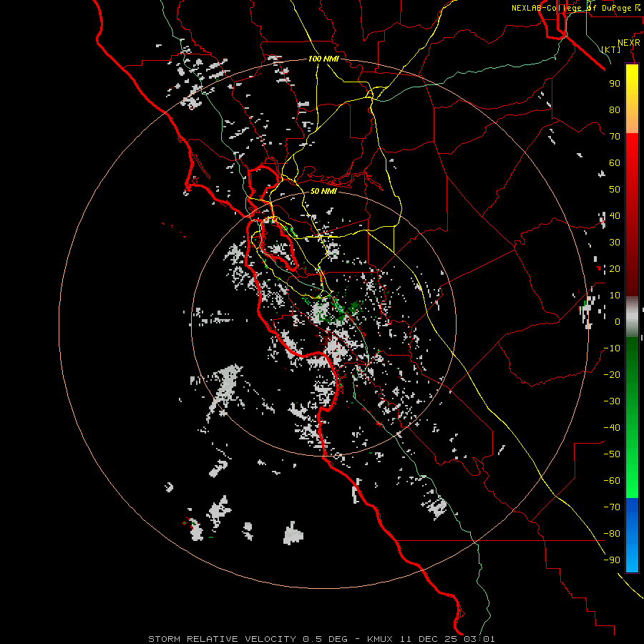Select the 20 value on velocity scale
Screen dimensions: 644x644
coord(615,269)
